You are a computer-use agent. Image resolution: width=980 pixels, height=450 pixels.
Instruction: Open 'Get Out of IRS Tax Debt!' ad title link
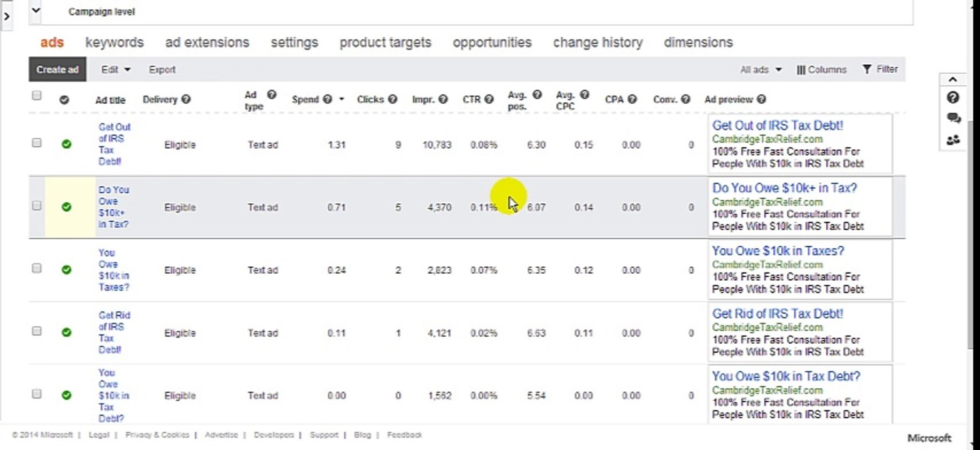click(114, 144)
